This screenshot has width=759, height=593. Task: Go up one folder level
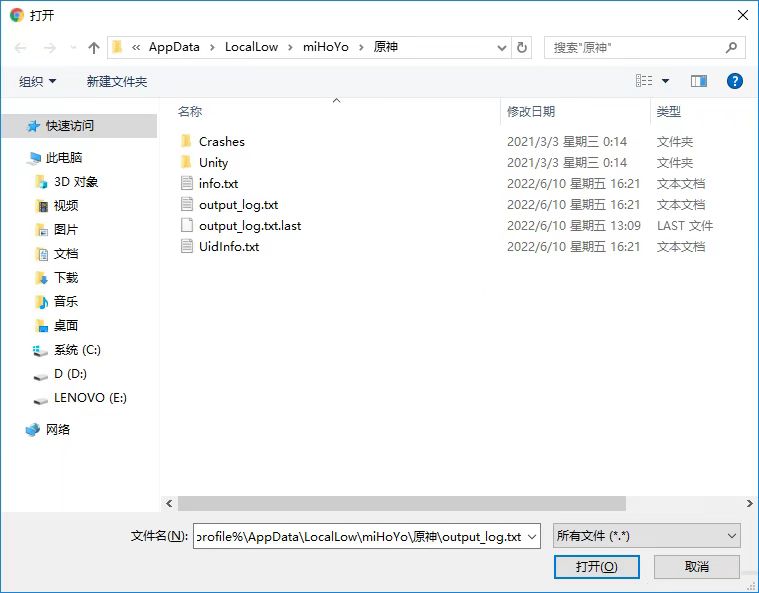coord(93,47)
